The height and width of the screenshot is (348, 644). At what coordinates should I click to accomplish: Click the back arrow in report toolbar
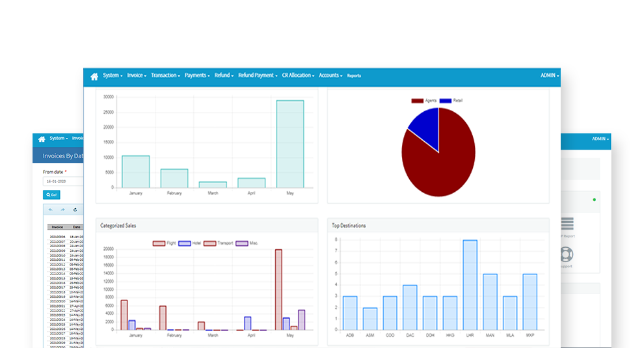pyautogui.click(x=51, y=209)
